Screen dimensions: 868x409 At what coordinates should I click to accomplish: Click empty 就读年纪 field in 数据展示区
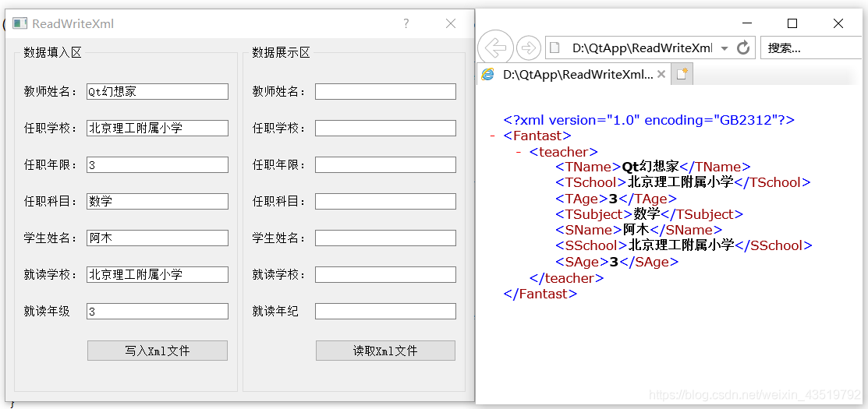tap(385, 311)
